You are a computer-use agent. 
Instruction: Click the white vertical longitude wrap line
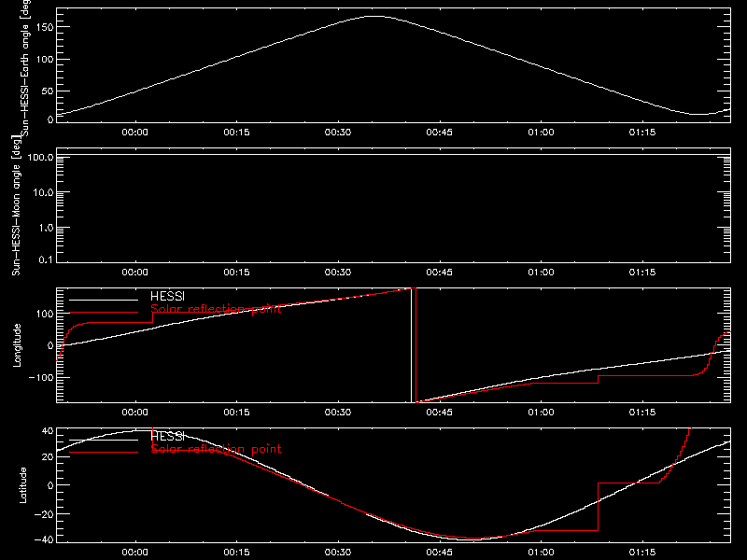coord(411,345)
